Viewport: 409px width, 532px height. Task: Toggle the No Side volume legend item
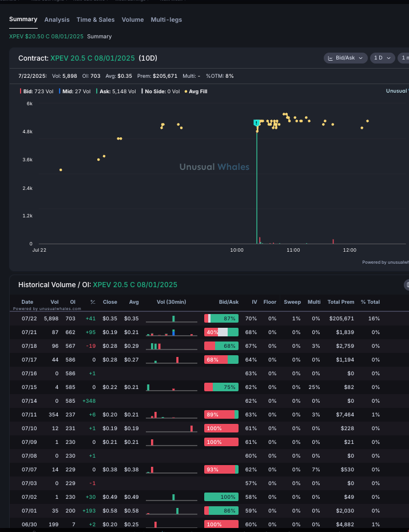click(161, 92)
